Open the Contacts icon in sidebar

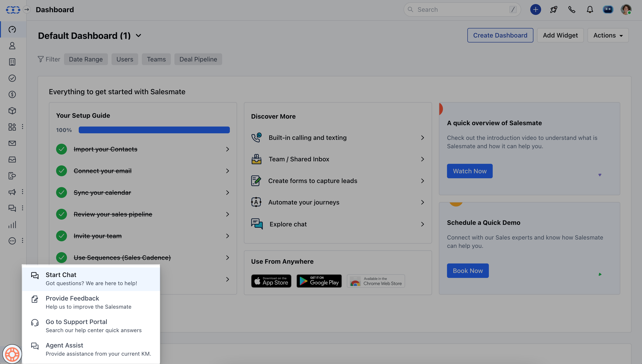click(x=12, y=46)
